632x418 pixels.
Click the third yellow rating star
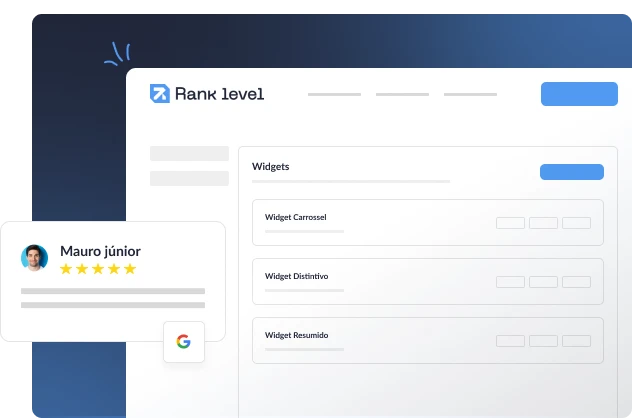coord(98,269)
